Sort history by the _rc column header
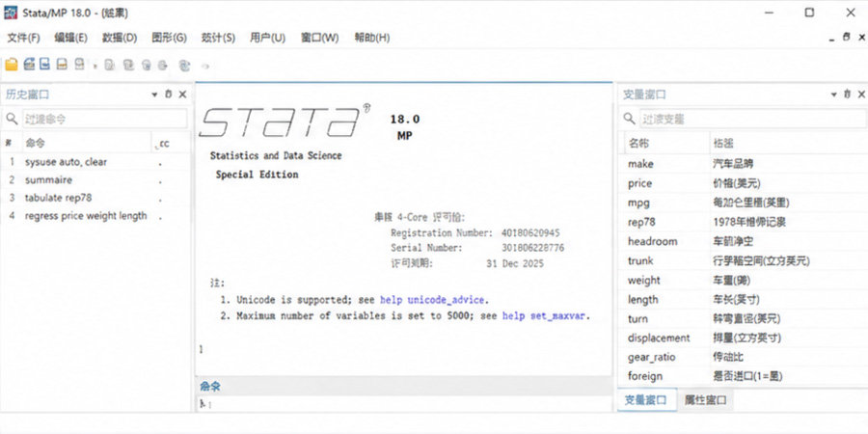The image size is (868, 434). pos(171,144)
